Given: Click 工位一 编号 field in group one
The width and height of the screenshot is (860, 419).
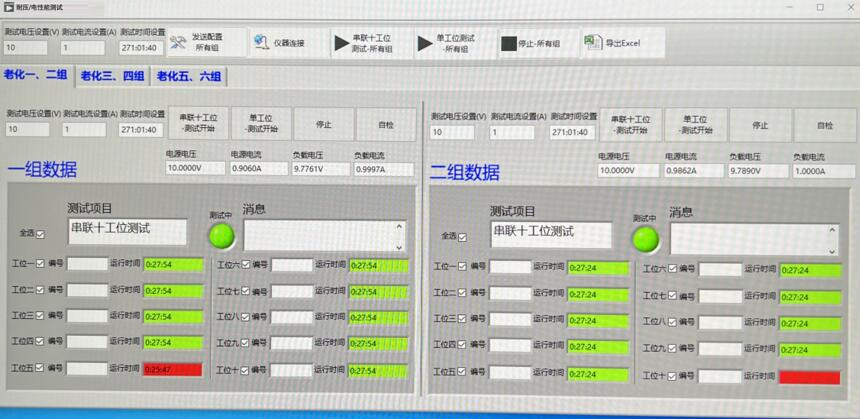Looking at the screenshot, I should (87, 265).
